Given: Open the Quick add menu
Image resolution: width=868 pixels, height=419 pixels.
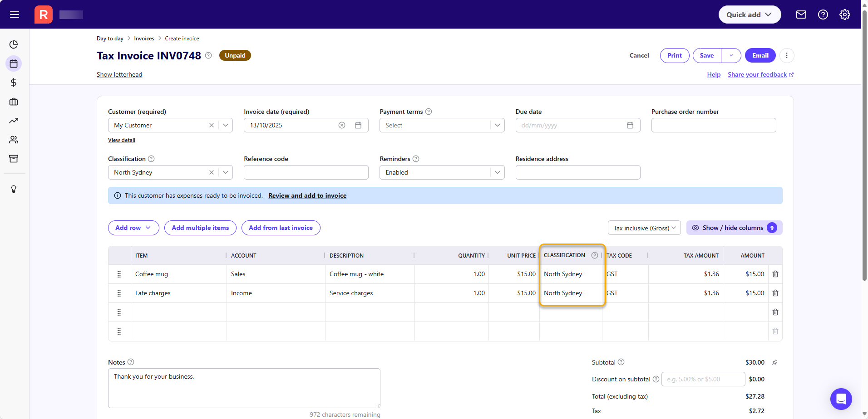Looking at the screenshot, I should pyautogui.click(x=749, y=15).
